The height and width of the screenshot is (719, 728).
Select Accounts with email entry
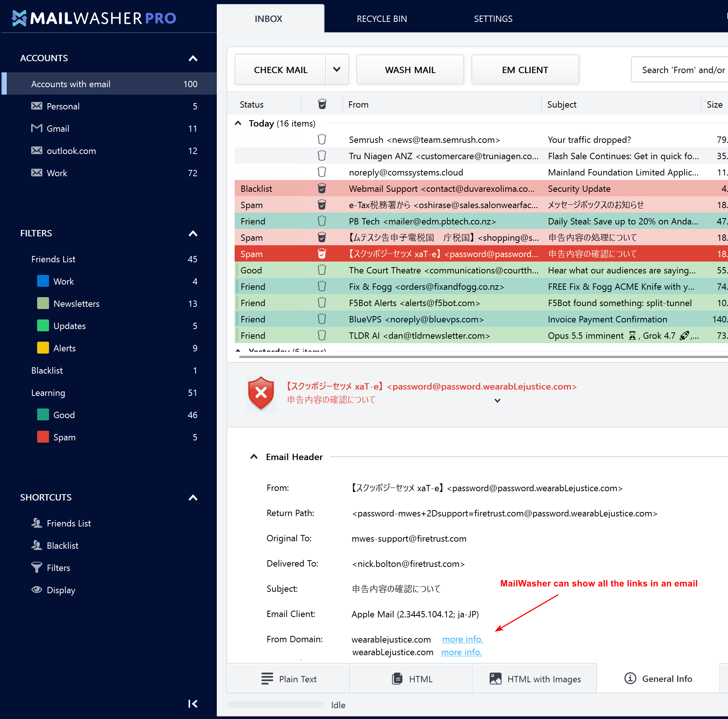coord(109,83)
